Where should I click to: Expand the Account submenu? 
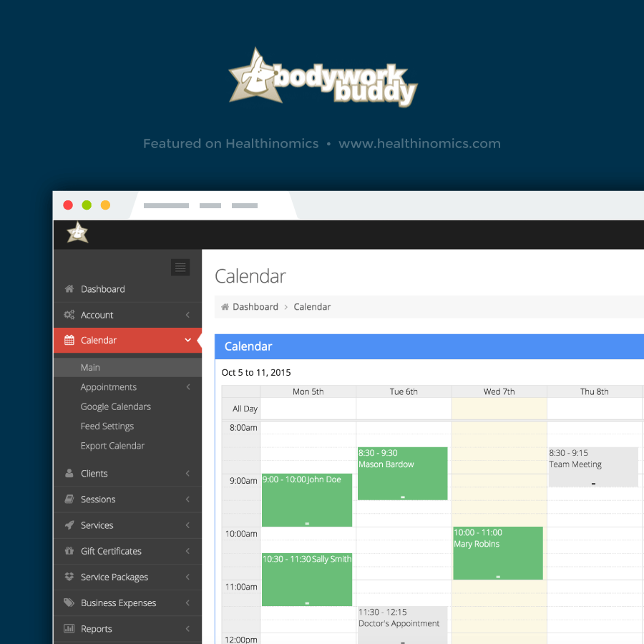(187, 315)
